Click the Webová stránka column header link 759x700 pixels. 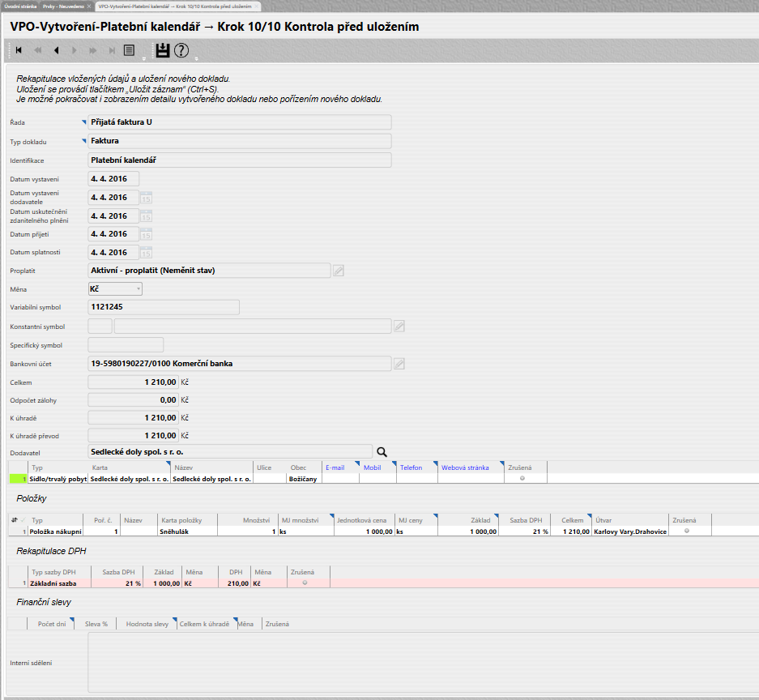[x=465, y=467]
